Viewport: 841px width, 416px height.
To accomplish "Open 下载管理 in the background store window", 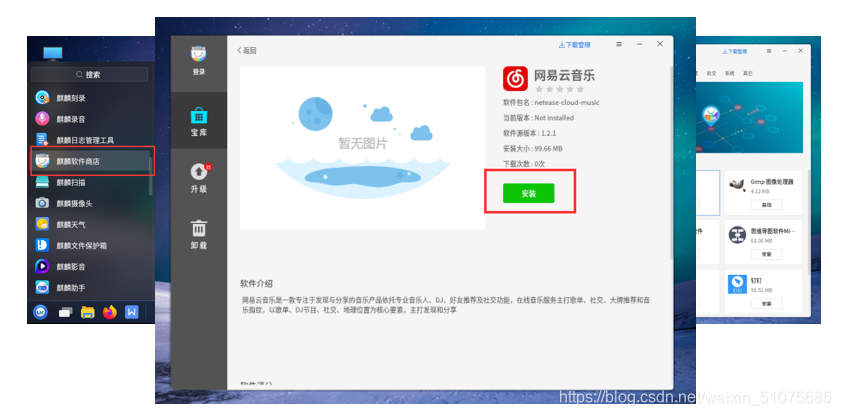I will [735, 51].
